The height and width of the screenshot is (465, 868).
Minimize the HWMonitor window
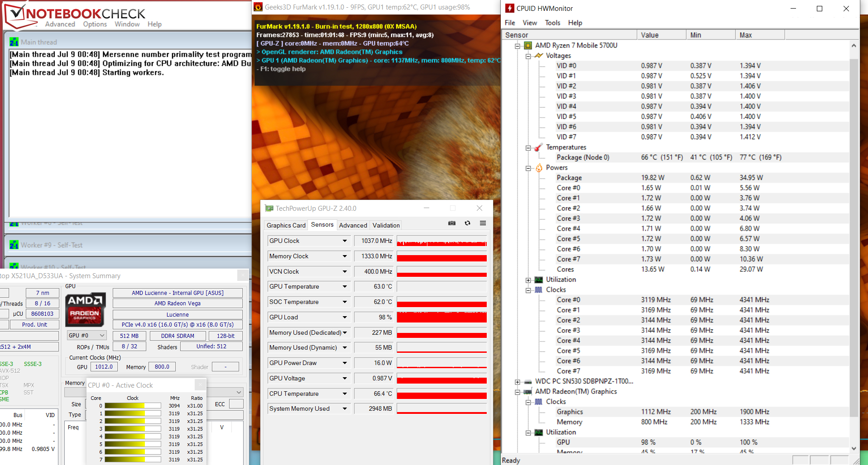(x=793, y=9)
